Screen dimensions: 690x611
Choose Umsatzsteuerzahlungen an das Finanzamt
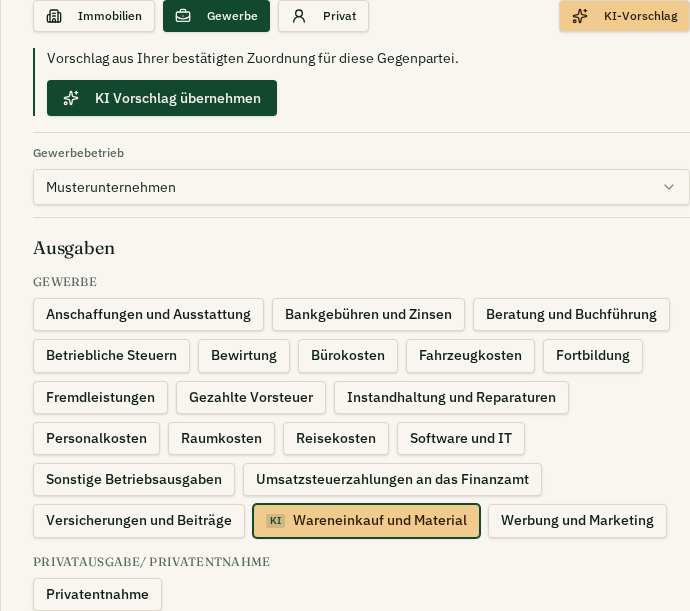392,479
